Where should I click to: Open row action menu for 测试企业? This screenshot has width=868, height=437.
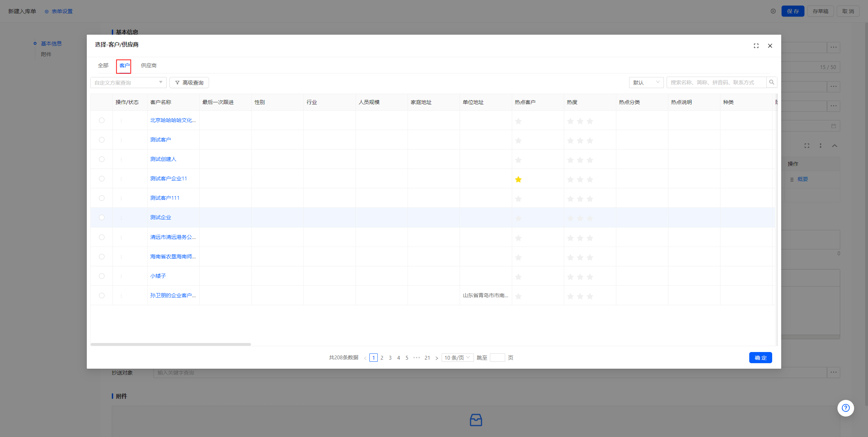tap(121, 218)
